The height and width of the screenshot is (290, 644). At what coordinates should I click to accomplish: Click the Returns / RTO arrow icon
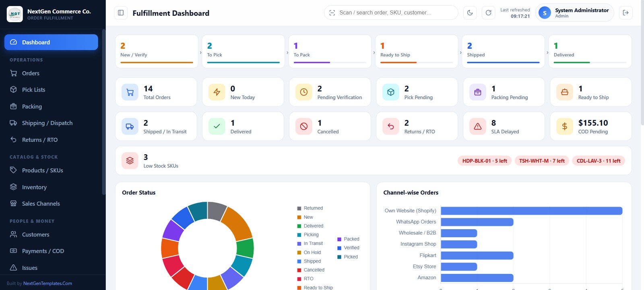pos(390,126)
